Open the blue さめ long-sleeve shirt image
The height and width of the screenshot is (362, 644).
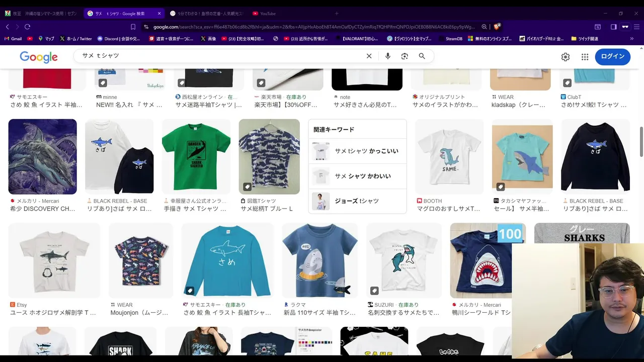(x=227, y=260)
